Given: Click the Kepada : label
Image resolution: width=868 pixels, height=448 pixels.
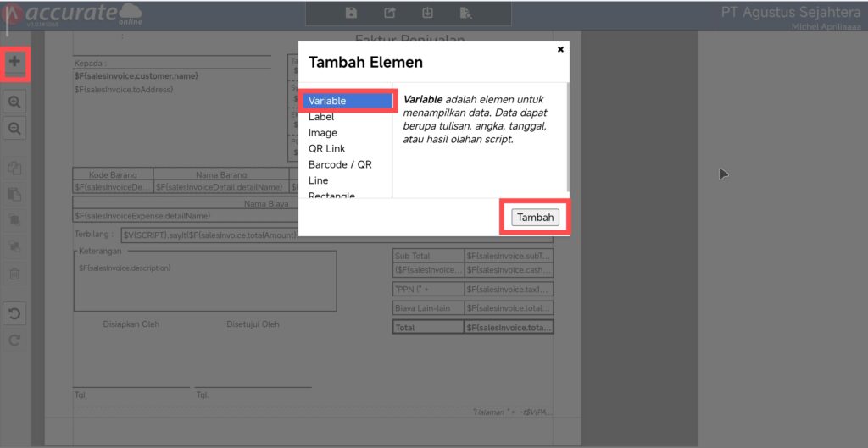Looking at the screenshot, I should point(90,64).
